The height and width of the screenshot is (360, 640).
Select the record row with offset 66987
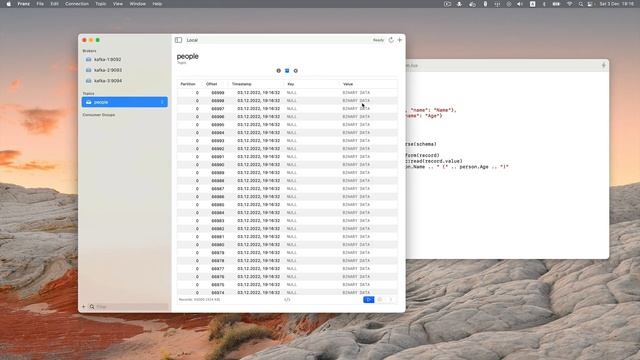pos(287,189)
